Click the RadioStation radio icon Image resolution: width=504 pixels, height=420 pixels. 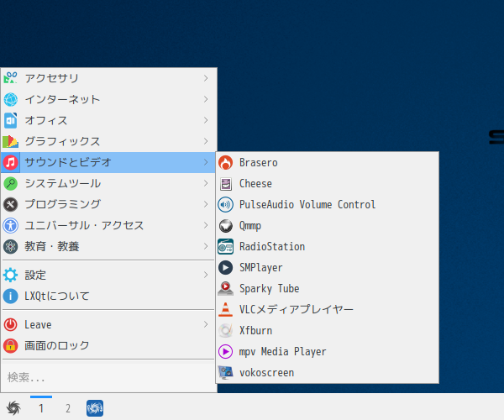pyautogui.click(x=226, y=247)
